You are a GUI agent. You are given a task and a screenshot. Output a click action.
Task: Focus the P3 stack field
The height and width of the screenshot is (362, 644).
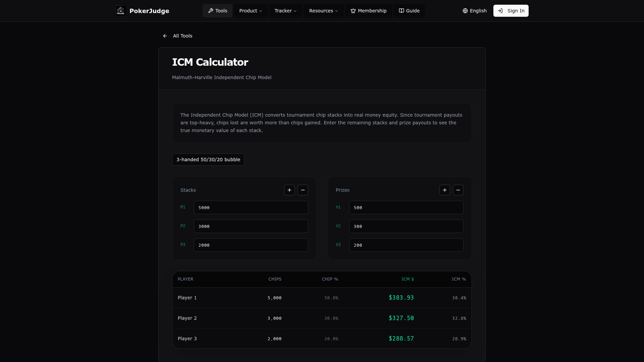(x=251, y=245)
